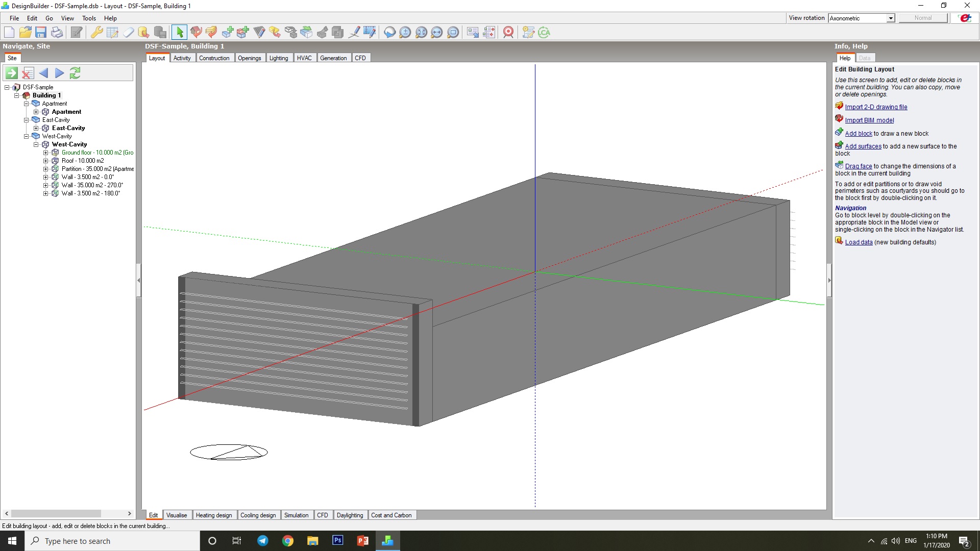The width and height of the screenshot is (980, 551).
Task: Open the Visualise bottom tab
Action: [177, 515]
